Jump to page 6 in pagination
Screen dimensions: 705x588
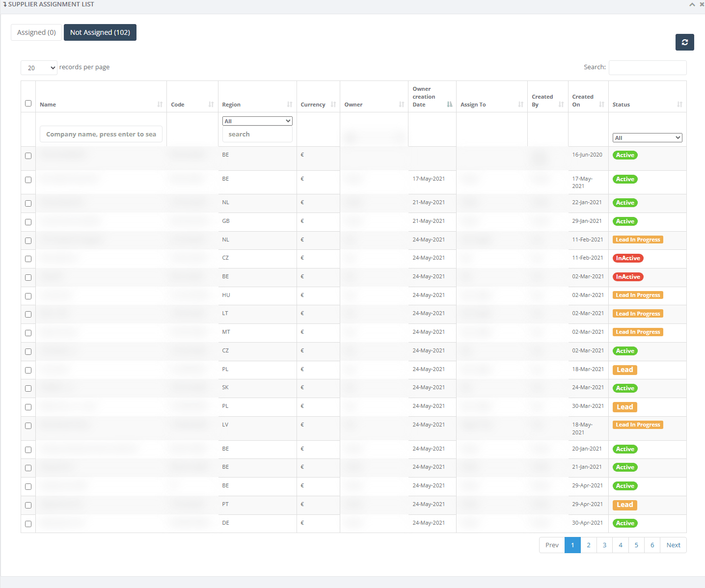tap(652, 545)
